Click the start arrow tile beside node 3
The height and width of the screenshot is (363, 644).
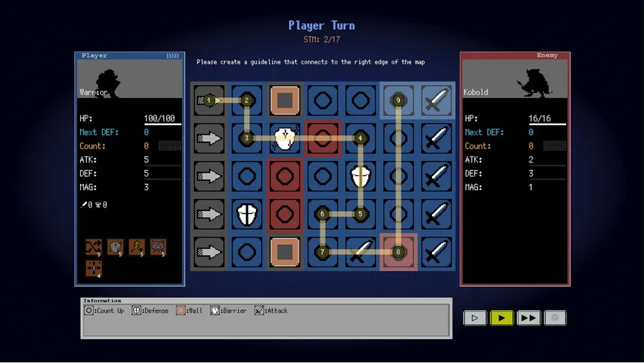click(x=209, y=138)
